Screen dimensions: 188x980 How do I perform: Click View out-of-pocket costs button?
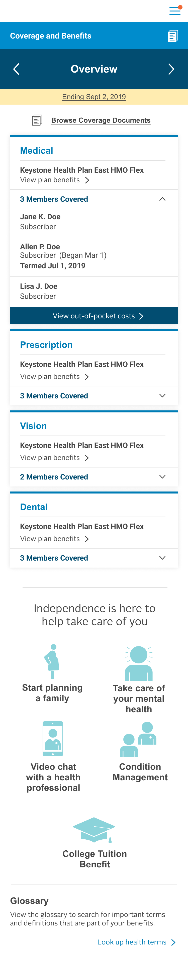(x=94, y=316)
